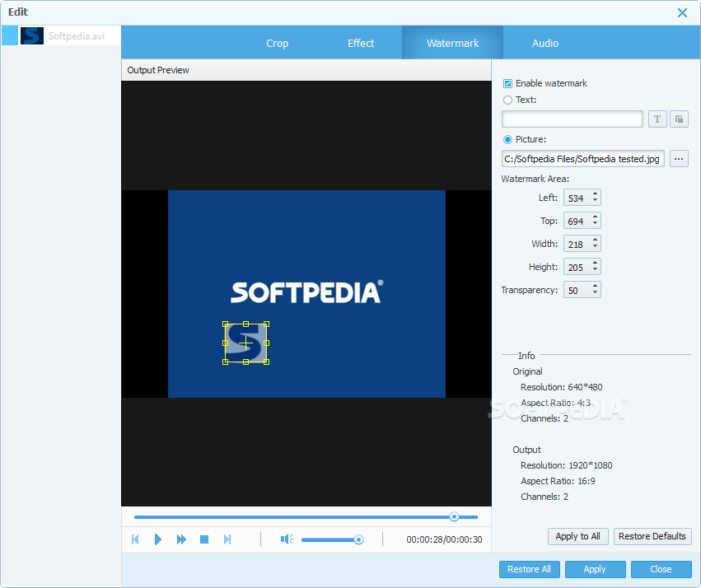Click the picture path input field
701x588 pixels.
[x=583, y=159]
